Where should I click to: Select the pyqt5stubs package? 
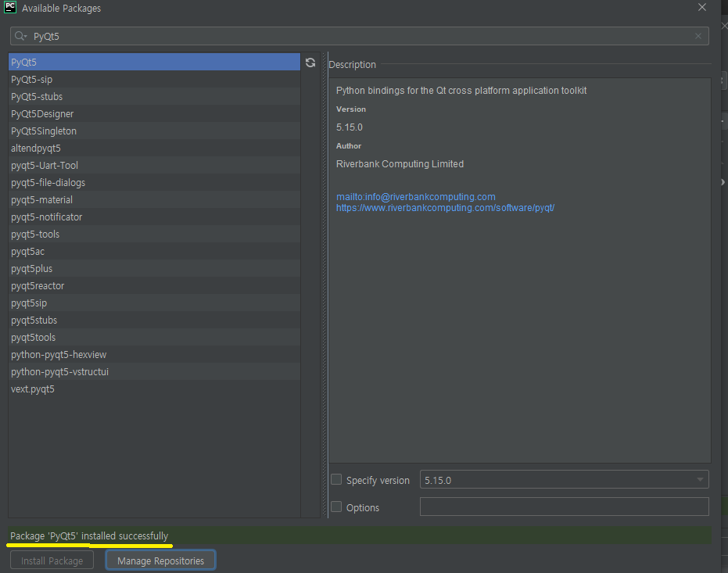coord(154,320)
